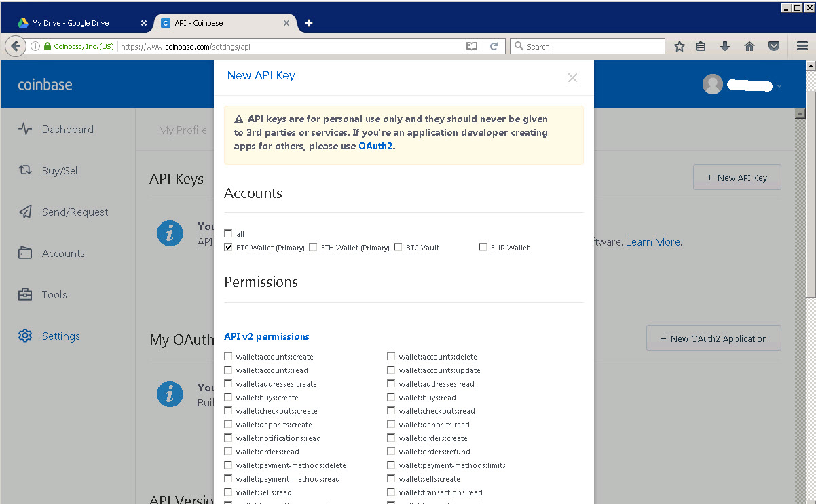The height and width of the screenshot is (504, 816).
Task: Open a new browser tab
Action: pos(309,22)
